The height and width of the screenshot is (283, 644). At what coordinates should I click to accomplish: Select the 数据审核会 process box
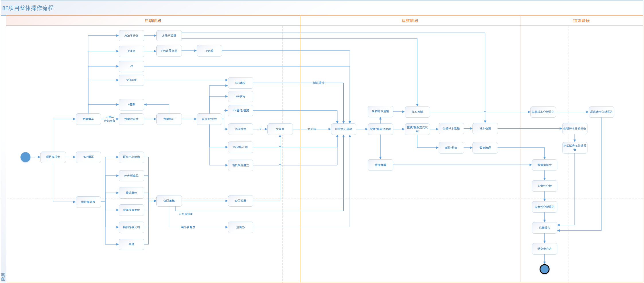pyautogui.click(x=544, y=165)
